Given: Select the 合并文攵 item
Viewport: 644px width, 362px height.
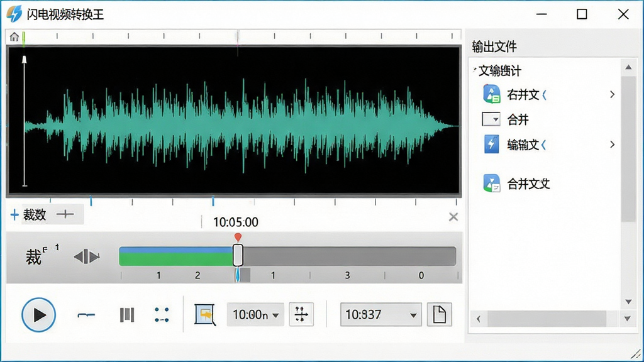Looking at the screenshot, I should (528, 184).
